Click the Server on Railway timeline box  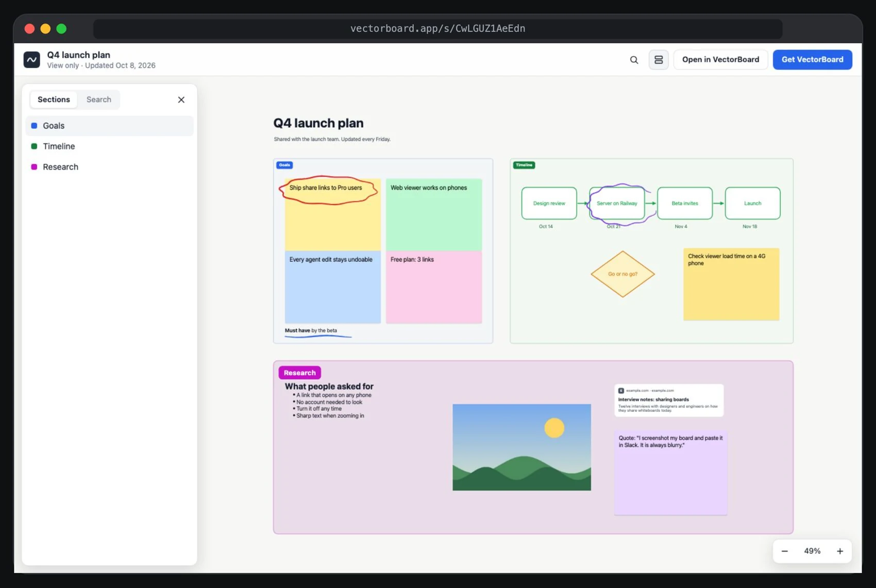[617, 204]
